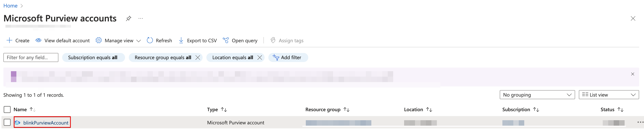Click Refresh in the toolbar
Screen dimensions: 644x139
(159, 40)
